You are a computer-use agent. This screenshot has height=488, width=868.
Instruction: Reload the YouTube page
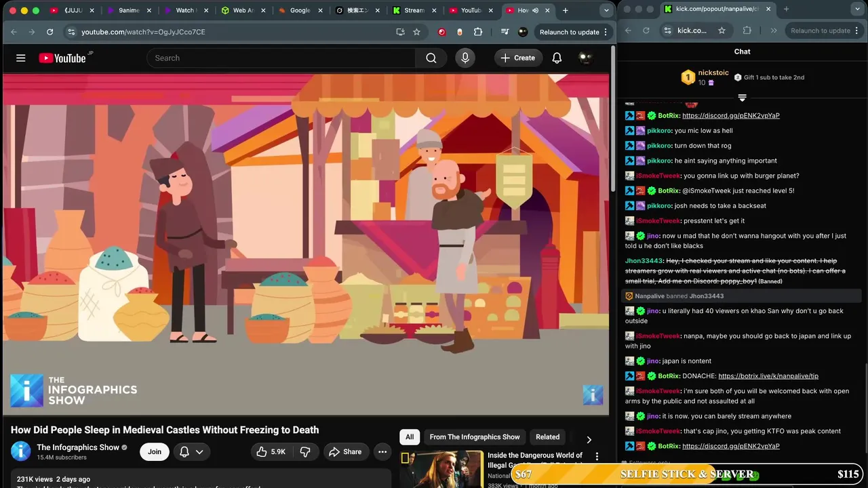coord(50,32)
